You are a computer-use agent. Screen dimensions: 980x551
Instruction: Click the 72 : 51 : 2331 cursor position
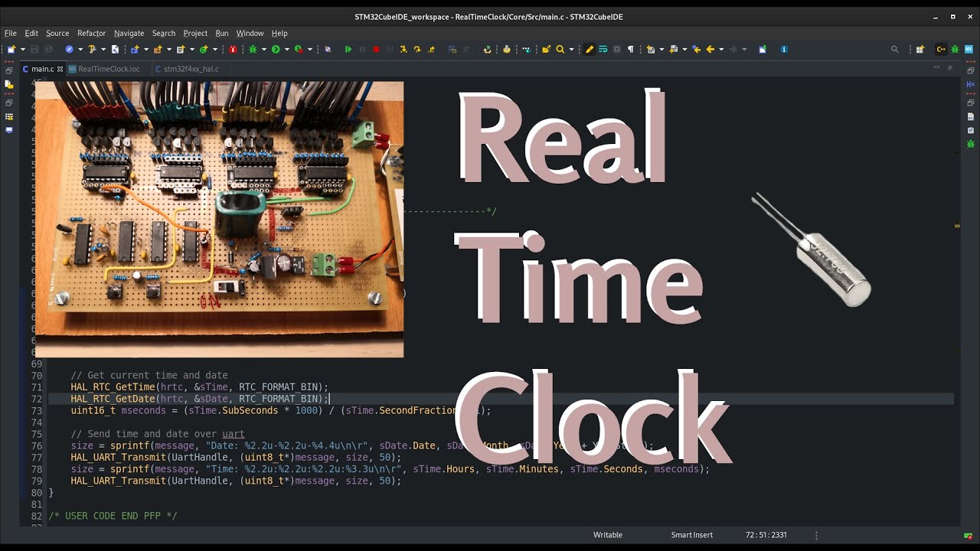point(766,535)
